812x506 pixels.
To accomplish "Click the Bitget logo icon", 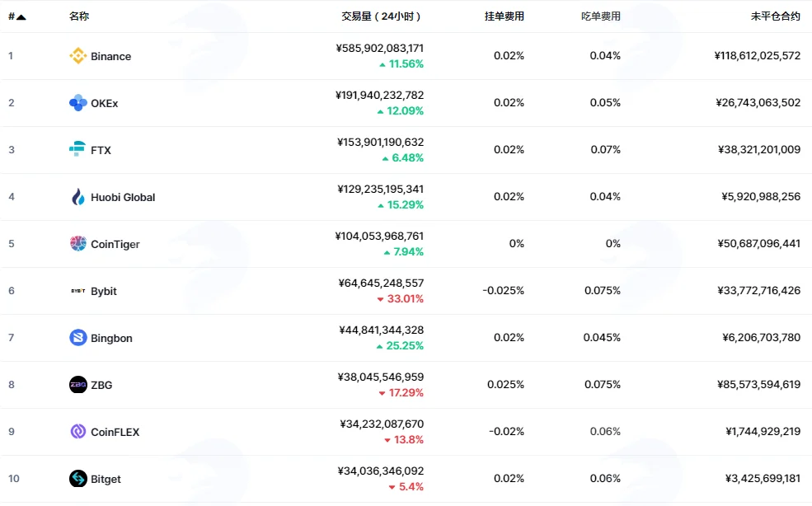I will [x=78, y=479].
